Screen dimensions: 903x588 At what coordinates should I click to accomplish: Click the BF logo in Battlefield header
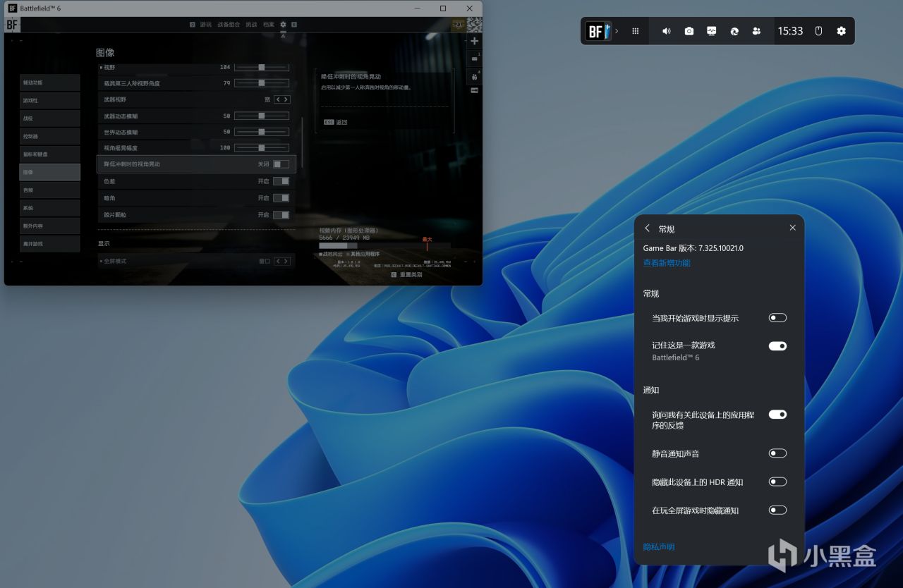12,25
